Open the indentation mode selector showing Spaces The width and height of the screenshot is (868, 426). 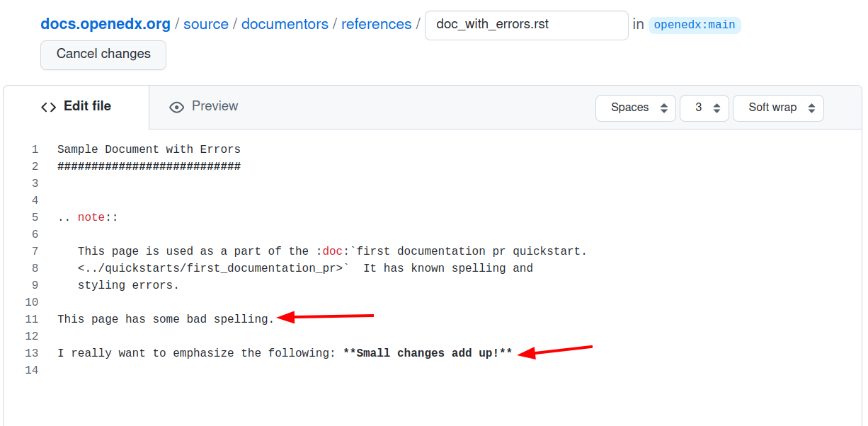coord(635,108)
